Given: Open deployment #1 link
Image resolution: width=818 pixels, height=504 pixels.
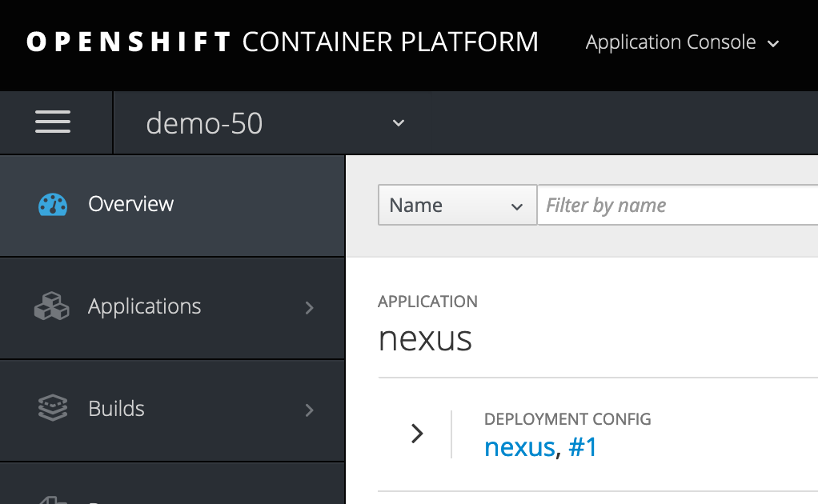Looking at the screenshot, I should (583, 447).
